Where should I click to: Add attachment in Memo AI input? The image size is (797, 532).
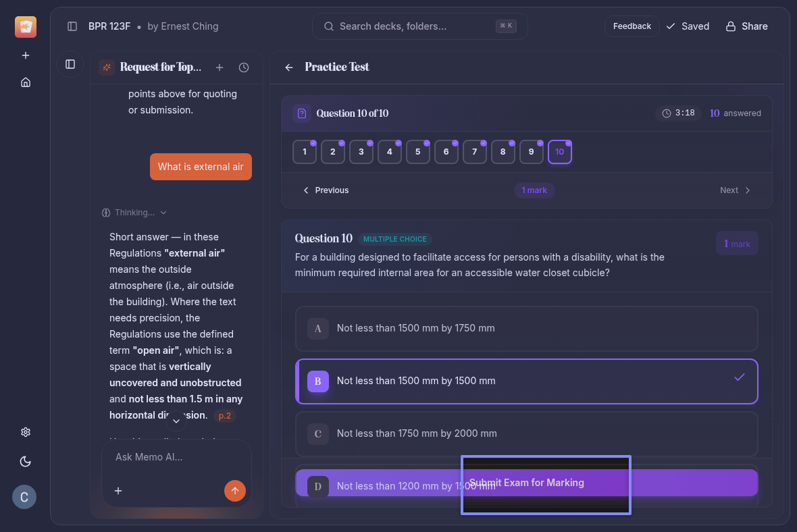(118, 491)
